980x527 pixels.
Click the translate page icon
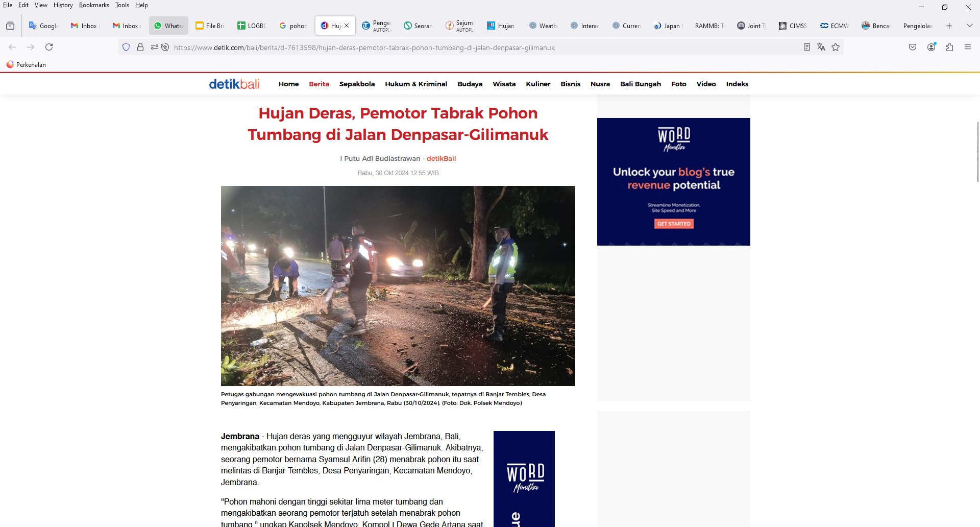click(821, 47)
